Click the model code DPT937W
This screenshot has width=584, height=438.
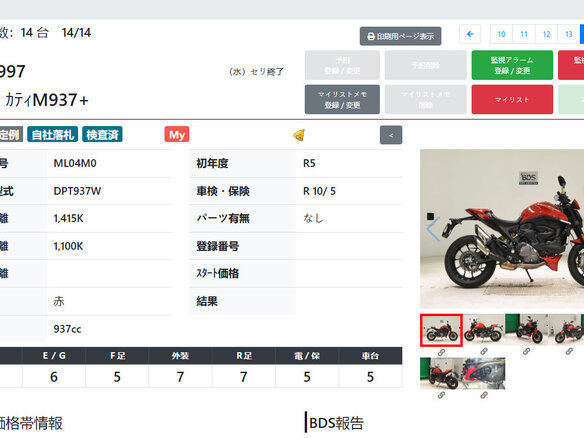point(77,191)
